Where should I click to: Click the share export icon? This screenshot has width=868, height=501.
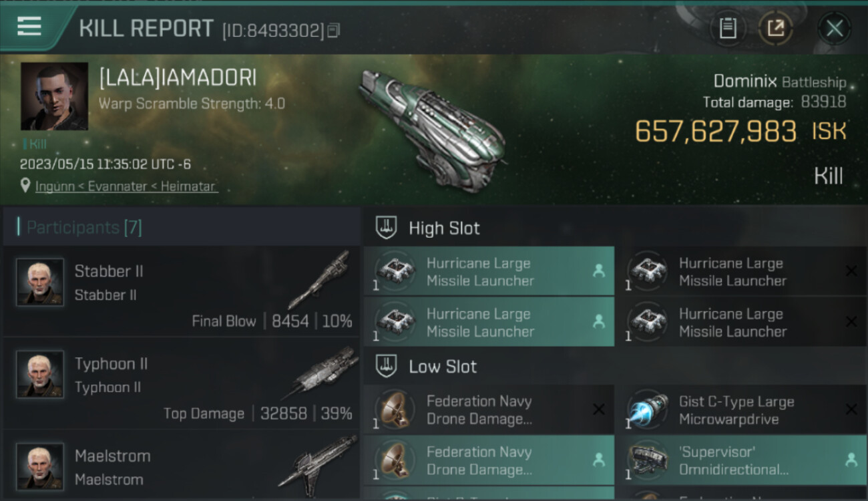pyautogui.click(x=776, y=28)
